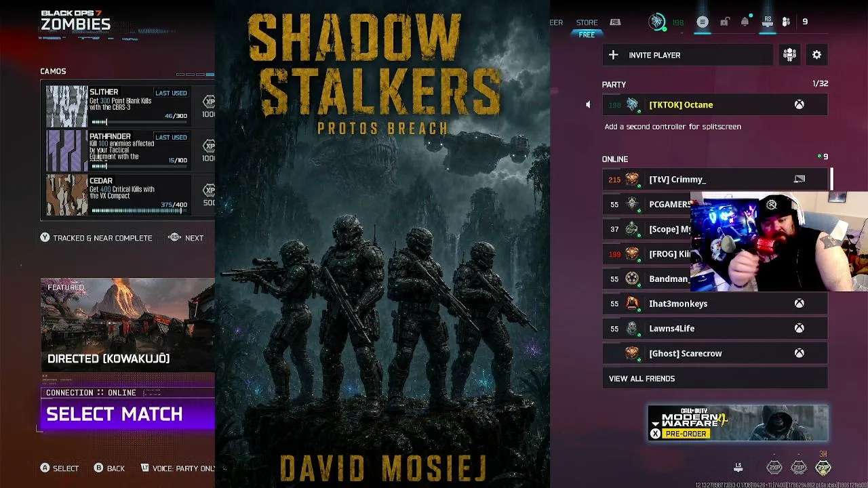
Task: Select the RS social tab icon
Action: tap(768, 22)
